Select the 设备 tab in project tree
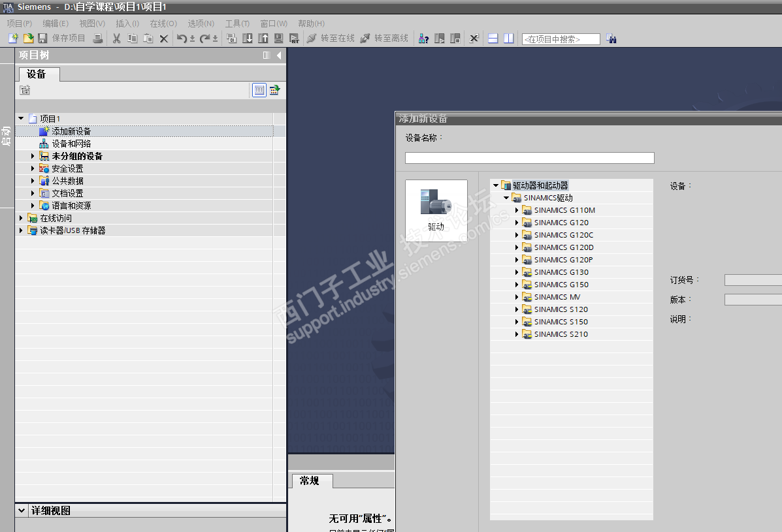This screenshot has height=532, width=782. pos(39,74)
